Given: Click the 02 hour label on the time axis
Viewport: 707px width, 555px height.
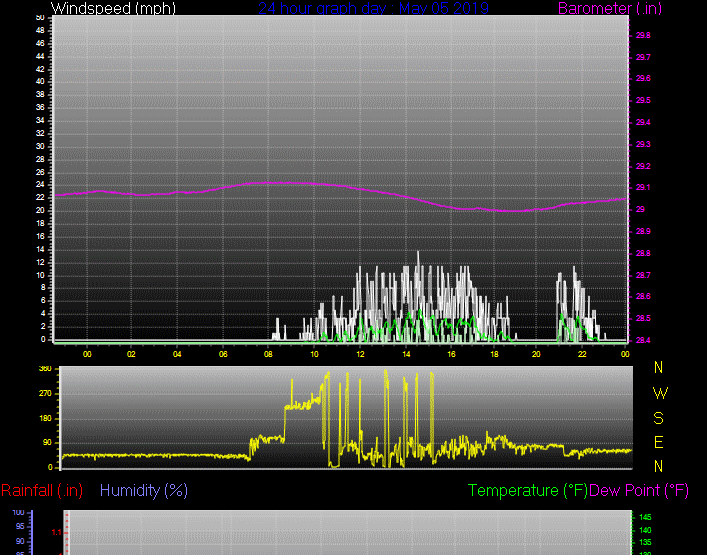Looking at the screenshot, I should [x=131, y=354].
